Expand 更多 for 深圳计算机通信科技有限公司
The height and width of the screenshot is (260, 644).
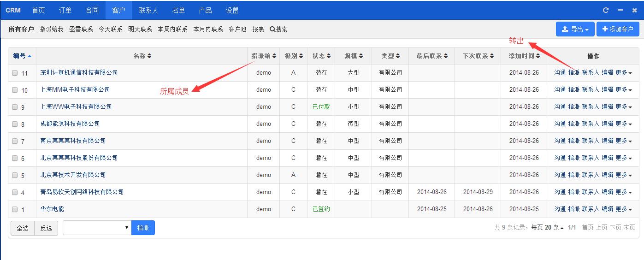624,72
